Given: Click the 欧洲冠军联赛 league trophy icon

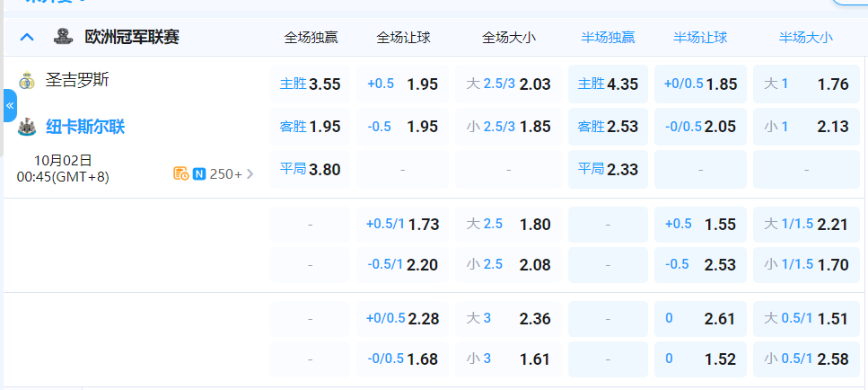Looking at the screenshot, I should [63, 37].
